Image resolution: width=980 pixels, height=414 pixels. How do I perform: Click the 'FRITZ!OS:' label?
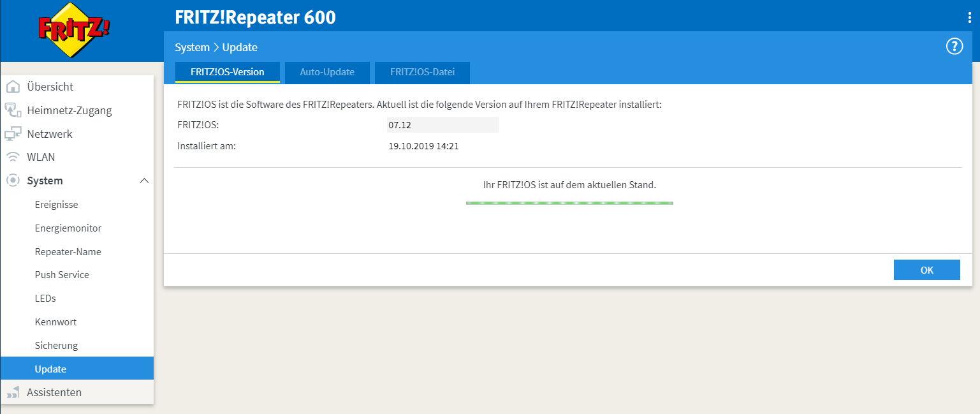pyautogui.click(x=198, y=125)
